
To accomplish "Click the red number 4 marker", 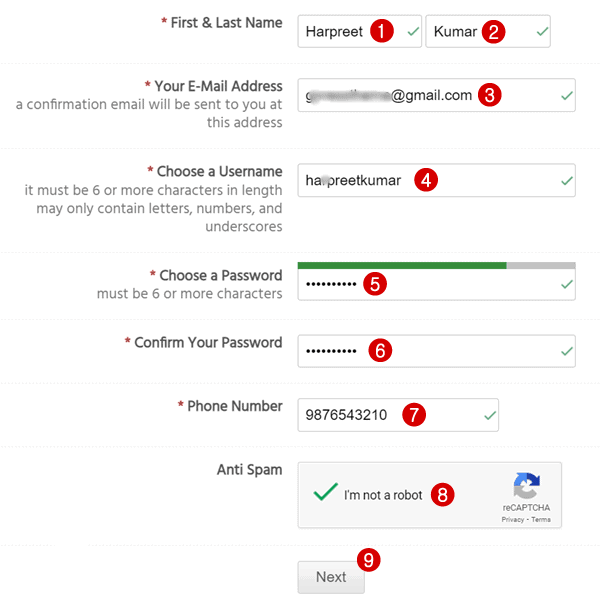I will coord(426,180).
